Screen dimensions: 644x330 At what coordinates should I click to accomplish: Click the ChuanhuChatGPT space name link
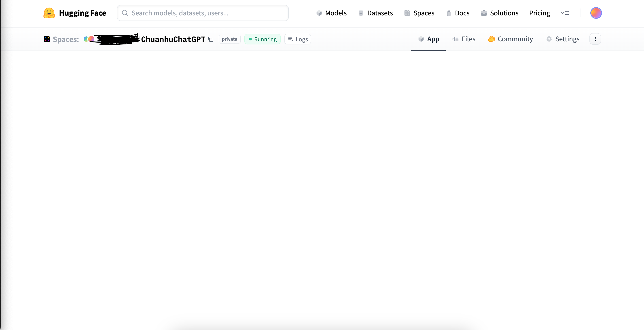(173, 39)
